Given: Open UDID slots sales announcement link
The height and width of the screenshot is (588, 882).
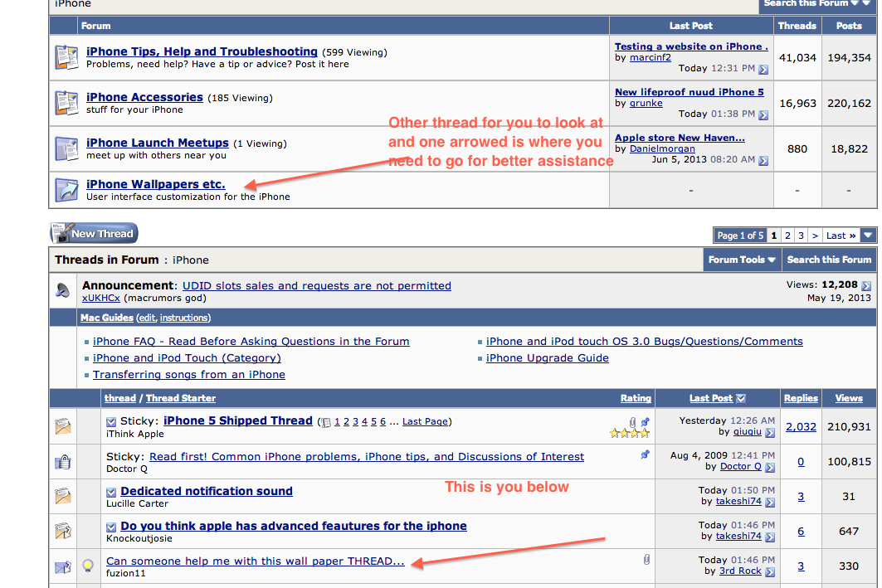Looking at the screenshot, I should [317, 285].
